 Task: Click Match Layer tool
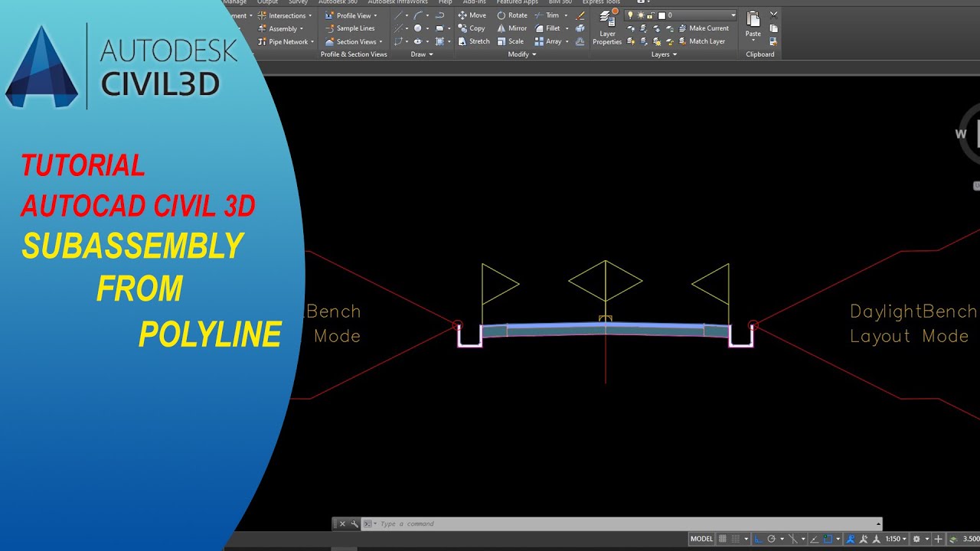click(701, 41)
